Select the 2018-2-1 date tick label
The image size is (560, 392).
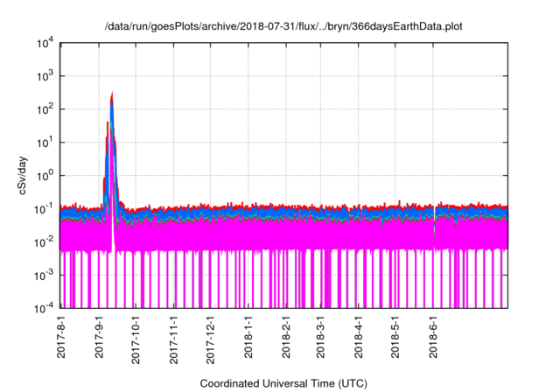tap(286, 337)
